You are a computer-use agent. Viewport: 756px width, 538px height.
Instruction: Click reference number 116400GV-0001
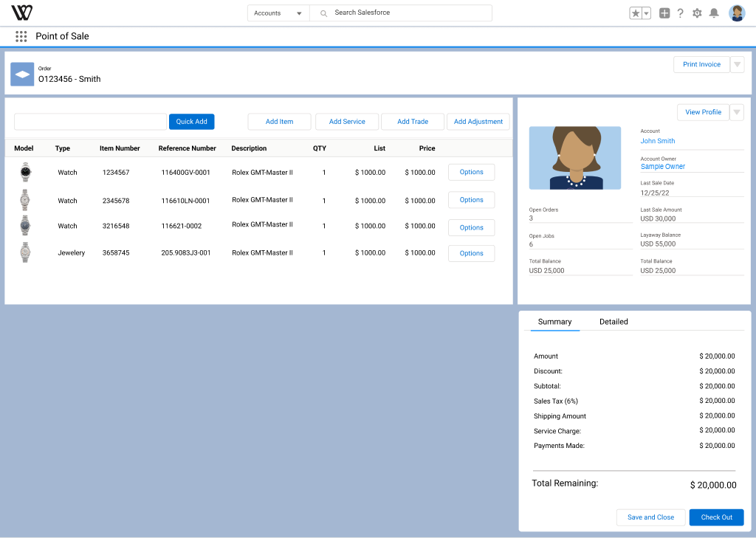click(185, 173)
